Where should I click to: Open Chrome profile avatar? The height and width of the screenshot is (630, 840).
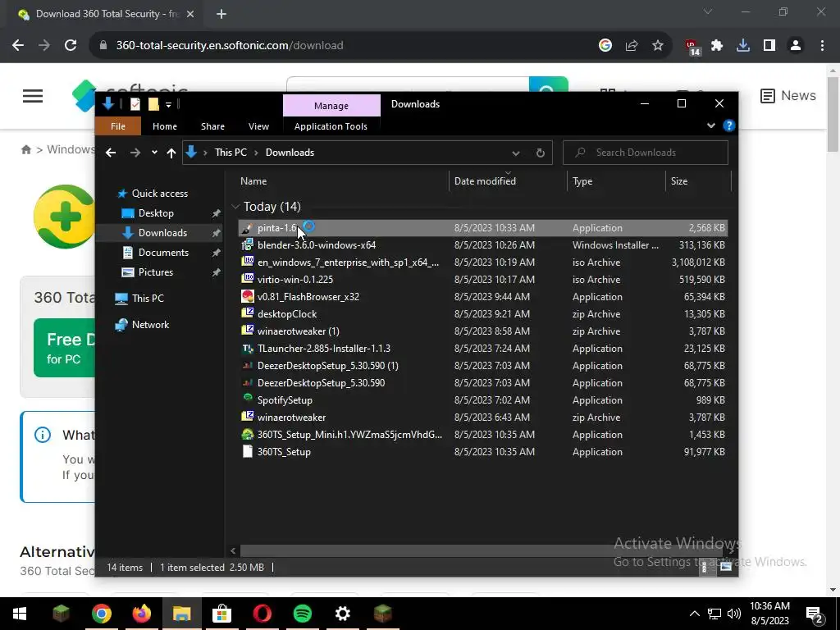796,46
